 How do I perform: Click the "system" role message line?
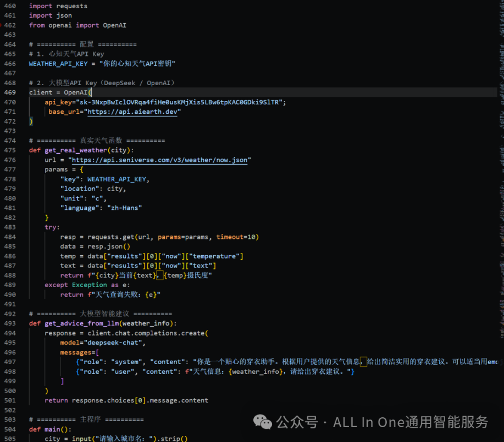(287, 362)
